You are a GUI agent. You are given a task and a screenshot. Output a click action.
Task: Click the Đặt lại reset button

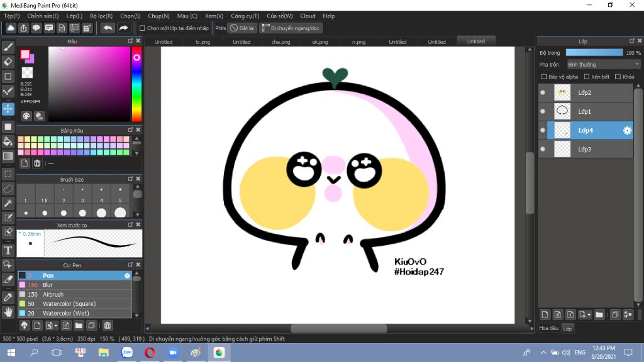242,28
